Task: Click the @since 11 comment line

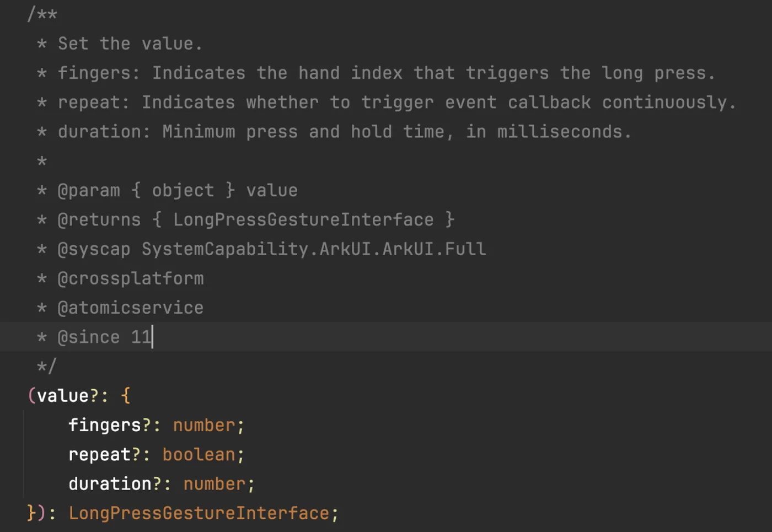Action: coord(104,337)
